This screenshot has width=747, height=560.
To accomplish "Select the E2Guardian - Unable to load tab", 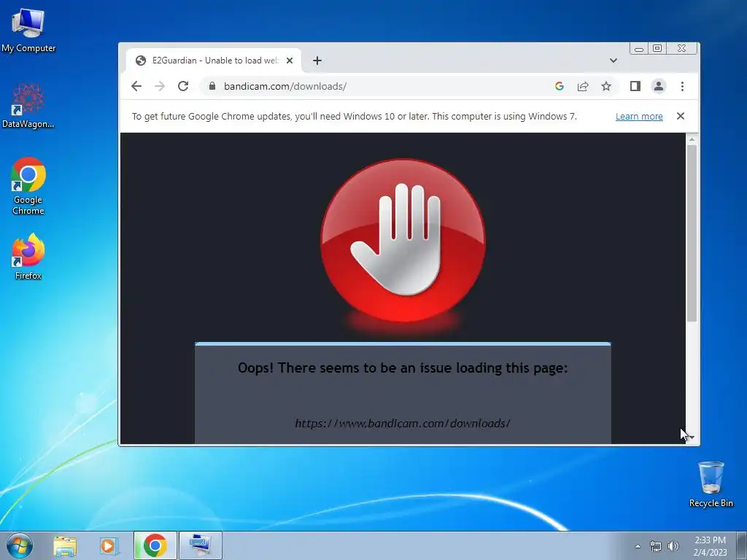I will [214, 61].
